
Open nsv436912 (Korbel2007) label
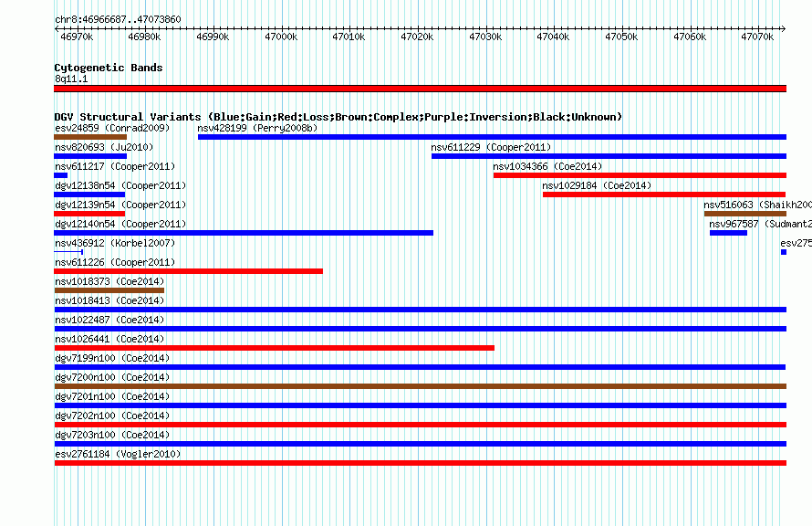point(115,243)
